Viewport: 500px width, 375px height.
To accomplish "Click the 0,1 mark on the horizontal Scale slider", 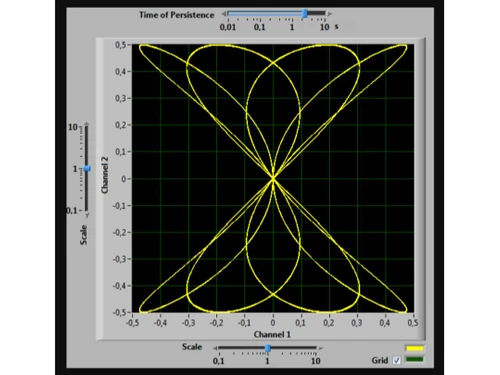I will click(x=218, y=361).
